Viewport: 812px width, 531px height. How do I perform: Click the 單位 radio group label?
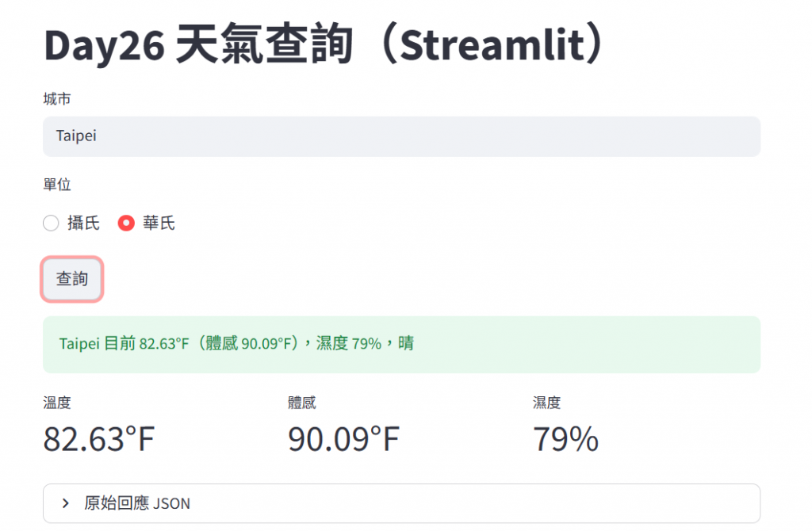tap(57, 184)
